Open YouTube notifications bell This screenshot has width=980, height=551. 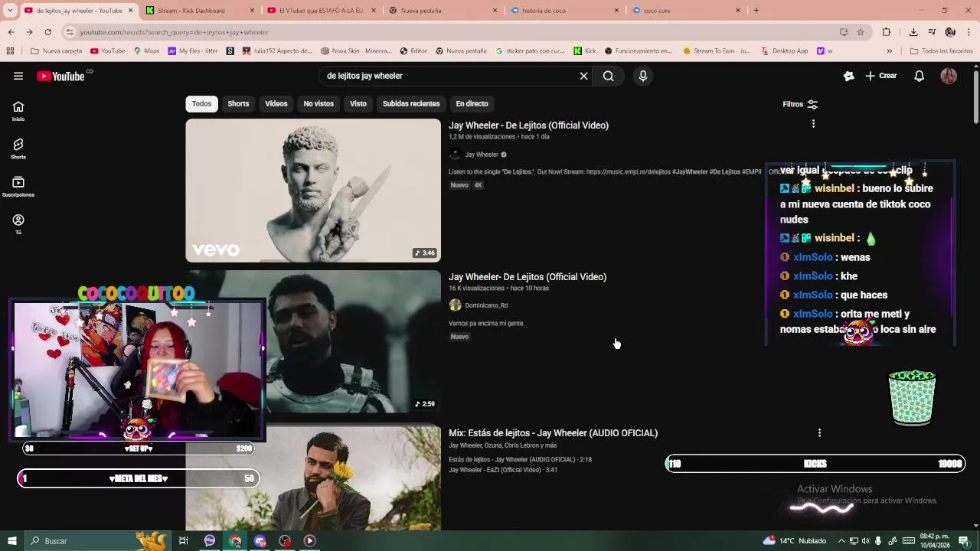point(919,76)
